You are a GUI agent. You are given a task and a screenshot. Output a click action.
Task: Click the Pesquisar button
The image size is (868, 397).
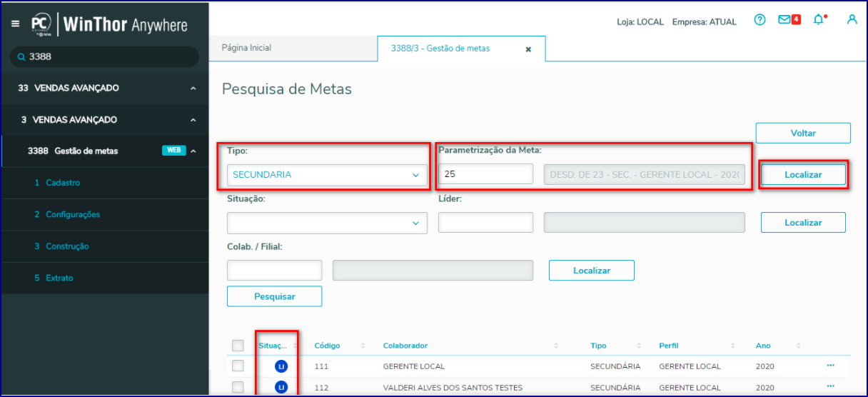point(275,296)
